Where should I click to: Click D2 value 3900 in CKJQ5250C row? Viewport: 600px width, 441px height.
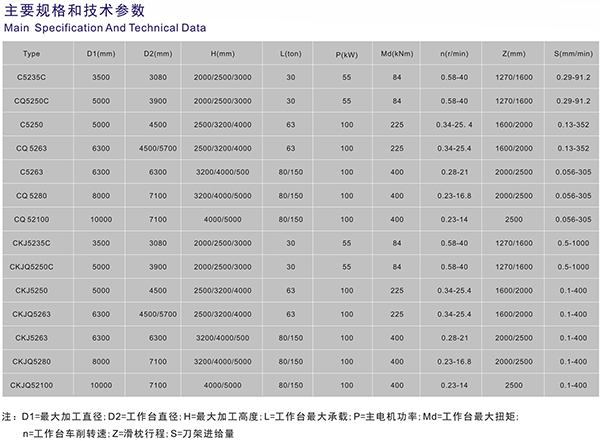[158, 267]
